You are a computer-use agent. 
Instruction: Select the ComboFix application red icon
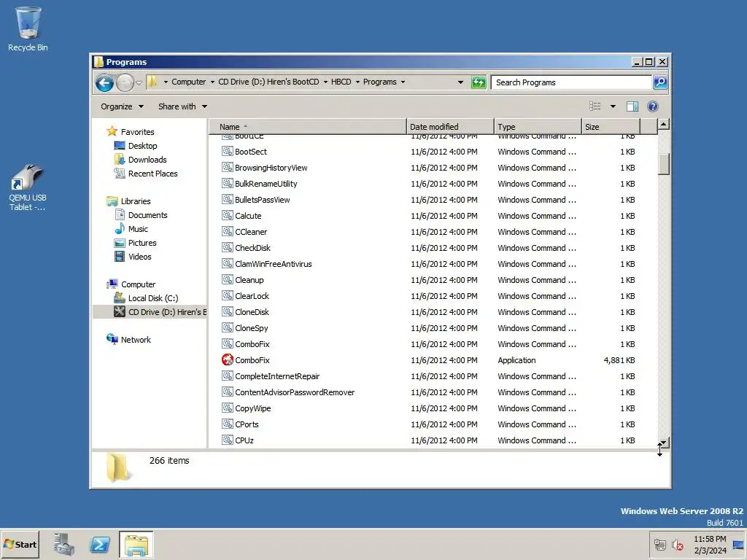coord(228,360)
